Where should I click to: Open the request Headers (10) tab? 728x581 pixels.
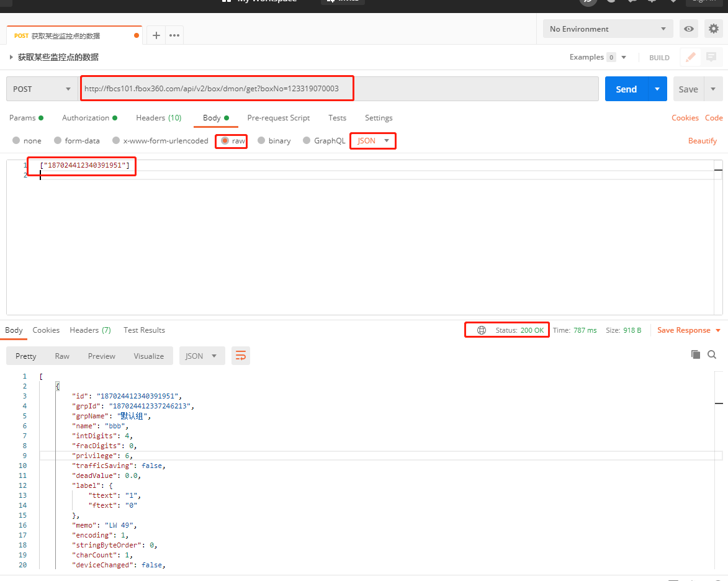159,118
